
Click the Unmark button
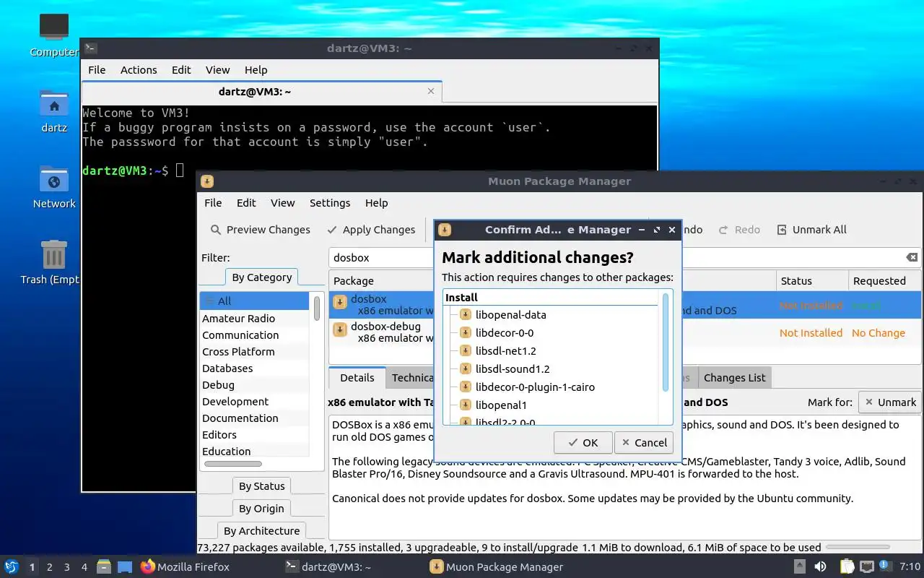(x=892, y=402)
